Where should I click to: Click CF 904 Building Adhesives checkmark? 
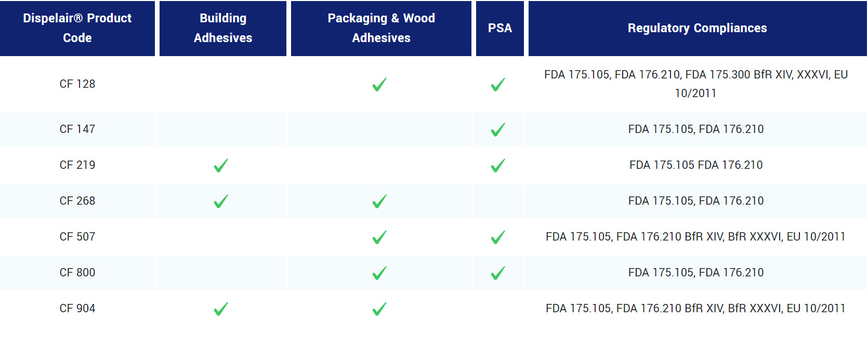point(221,309)
